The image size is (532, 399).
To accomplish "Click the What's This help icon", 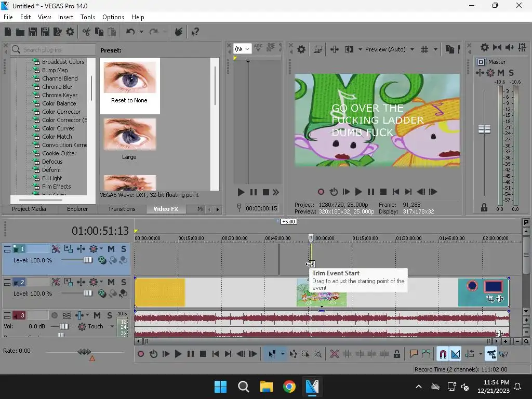I will (195, 32).
